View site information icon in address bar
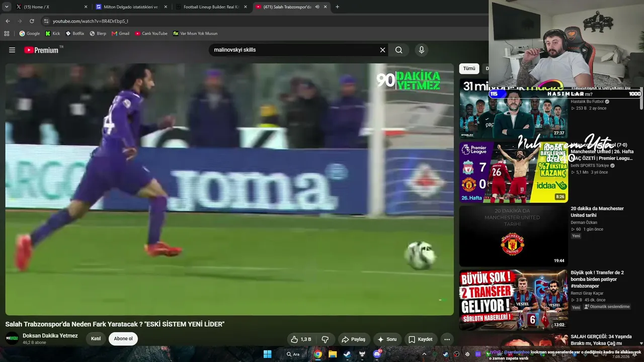 (46, 21)
